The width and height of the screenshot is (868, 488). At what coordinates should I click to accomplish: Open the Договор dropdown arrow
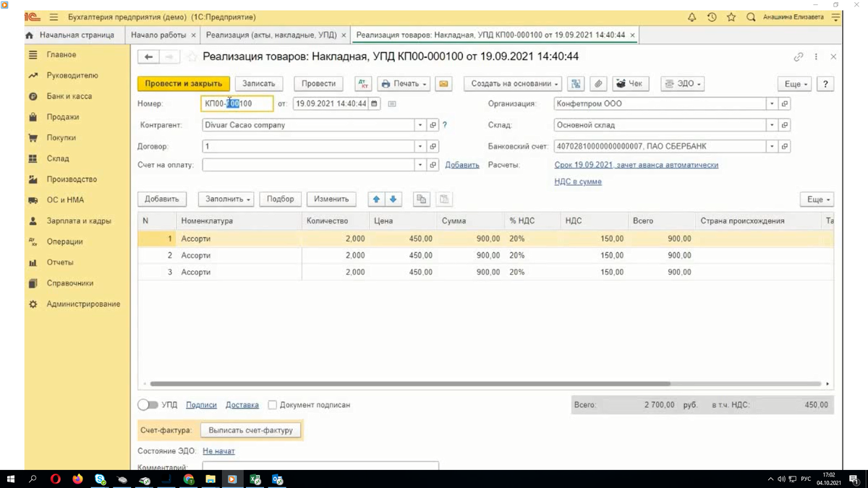[x=420, y=147]
